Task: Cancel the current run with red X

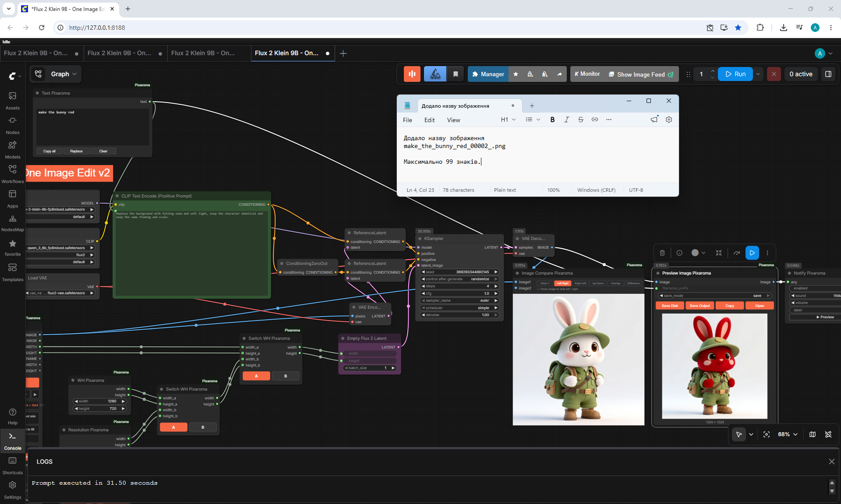Action: [774, 74]
